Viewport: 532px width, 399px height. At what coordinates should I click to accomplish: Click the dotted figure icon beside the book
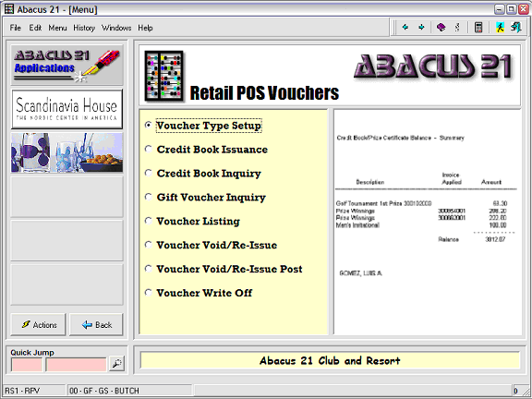pyautogui.click(x=457, y=27)
